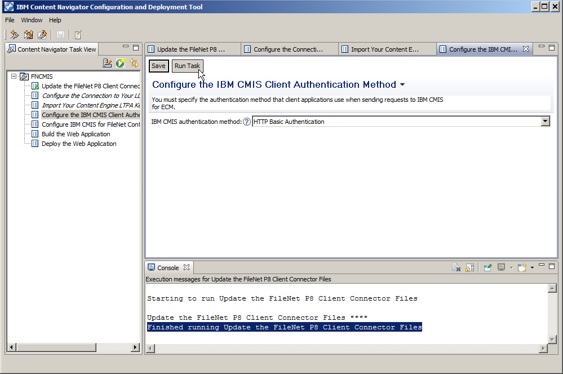The image size is (563, 375).
Task: Switch to Configure the Connecti... tab
Action: 289,50
